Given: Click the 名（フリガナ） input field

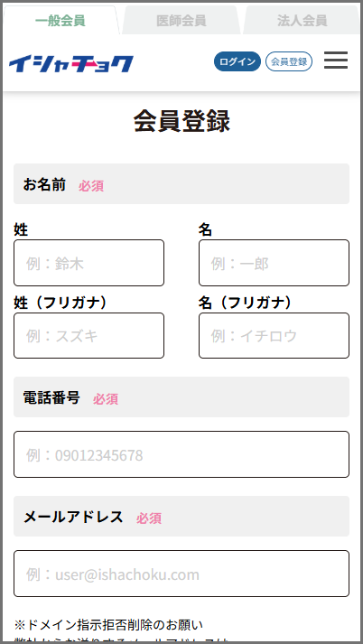Looking at the screenshot, I should tap(274, 336).
